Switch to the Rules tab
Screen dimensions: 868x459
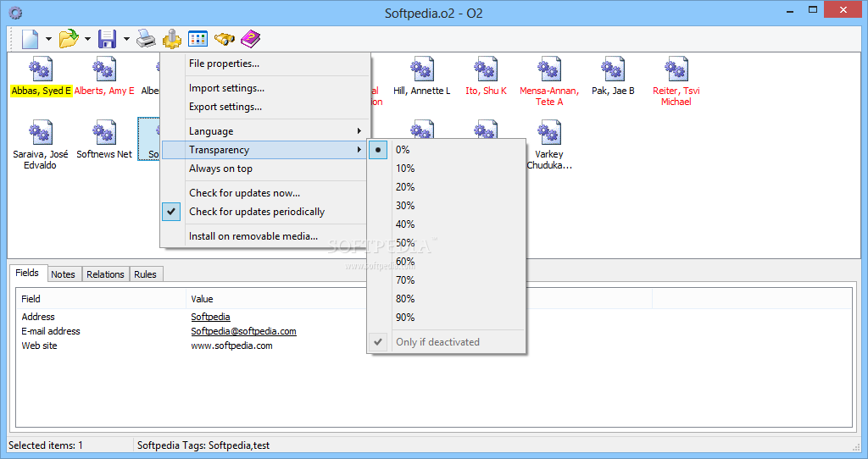146,274
